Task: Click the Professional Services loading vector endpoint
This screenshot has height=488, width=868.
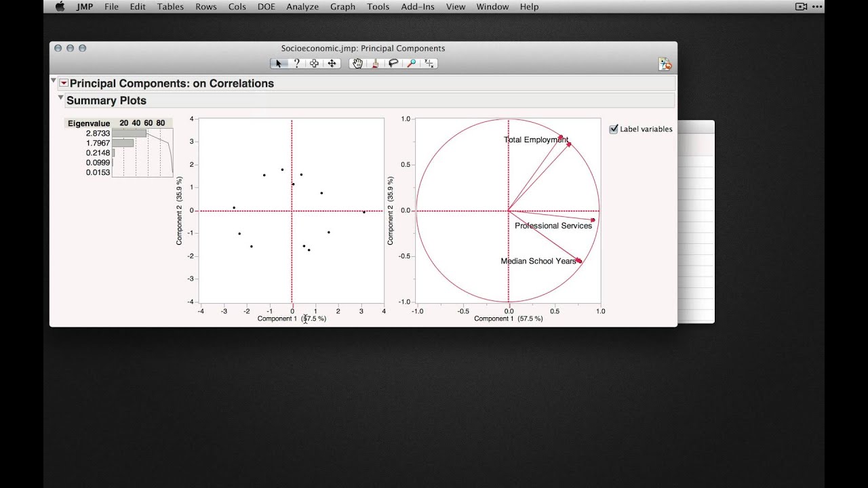Action: 593,220
